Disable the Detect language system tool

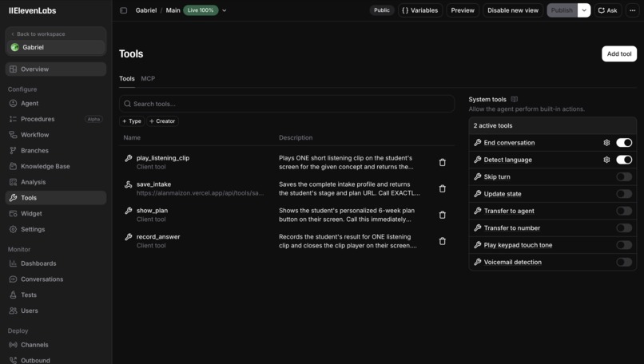click(x=624, y=160)
